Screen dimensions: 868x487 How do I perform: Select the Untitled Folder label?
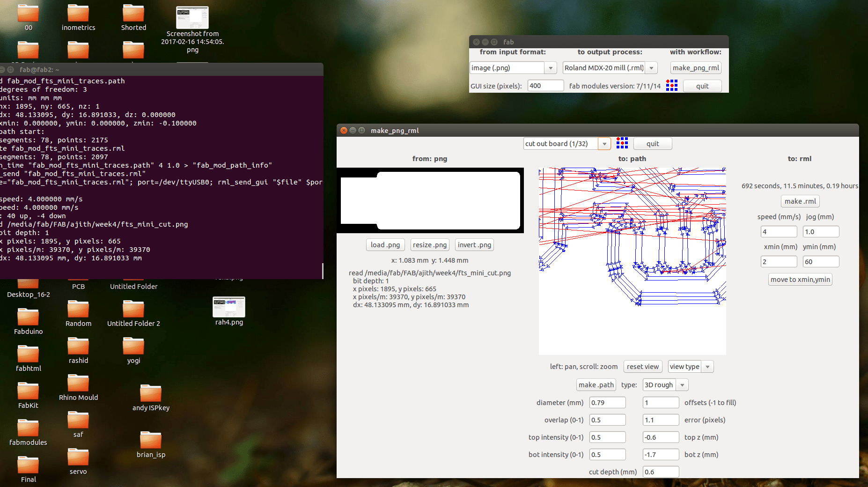pyautogui.click(x=133, y=287)
